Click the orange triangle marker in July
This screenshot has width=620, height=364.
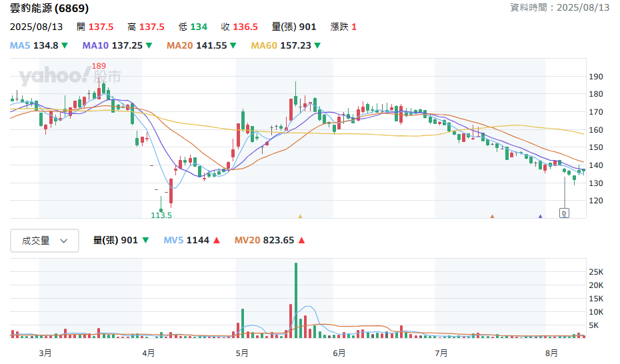[x=492, y=216]
